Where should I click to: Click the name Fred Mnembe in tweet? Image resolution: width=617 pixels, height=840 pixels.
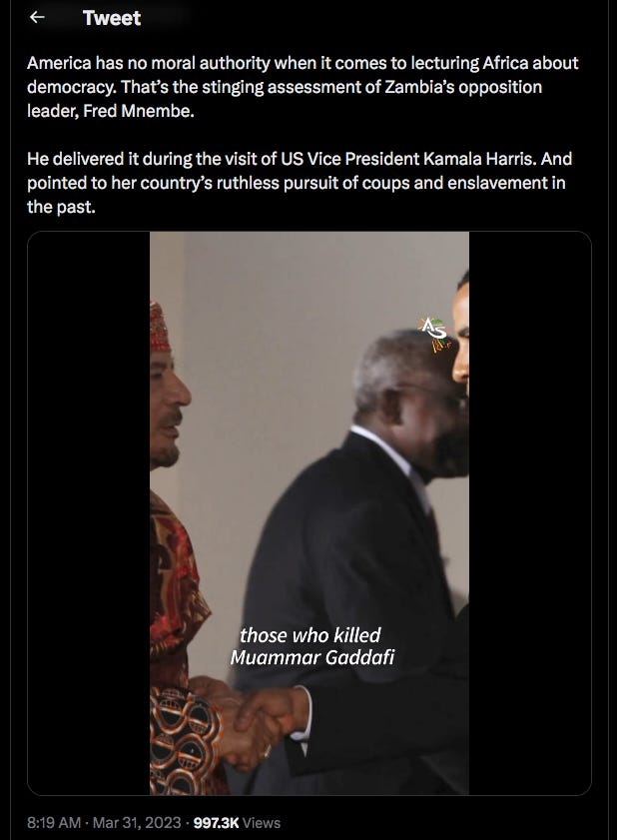(x=138, y=111)
